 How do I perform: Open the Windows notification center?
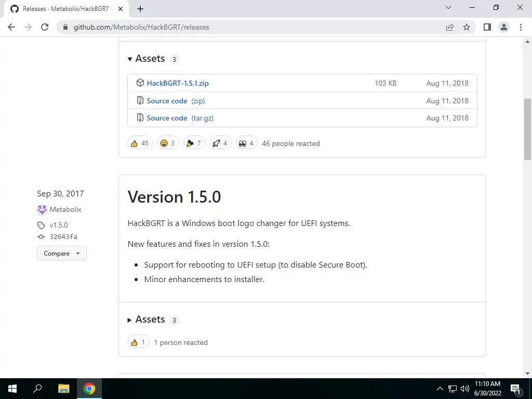516,389
